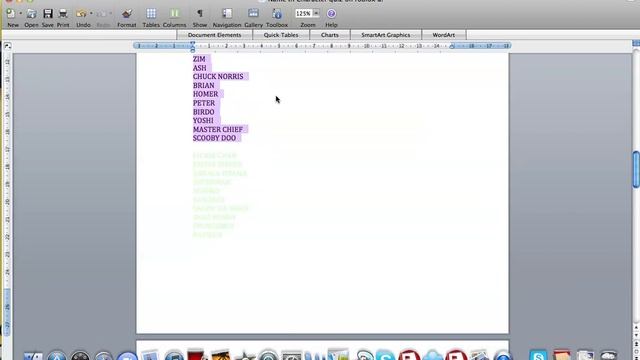Click the tab stop selector beside ruler

[x=7, y=46]
